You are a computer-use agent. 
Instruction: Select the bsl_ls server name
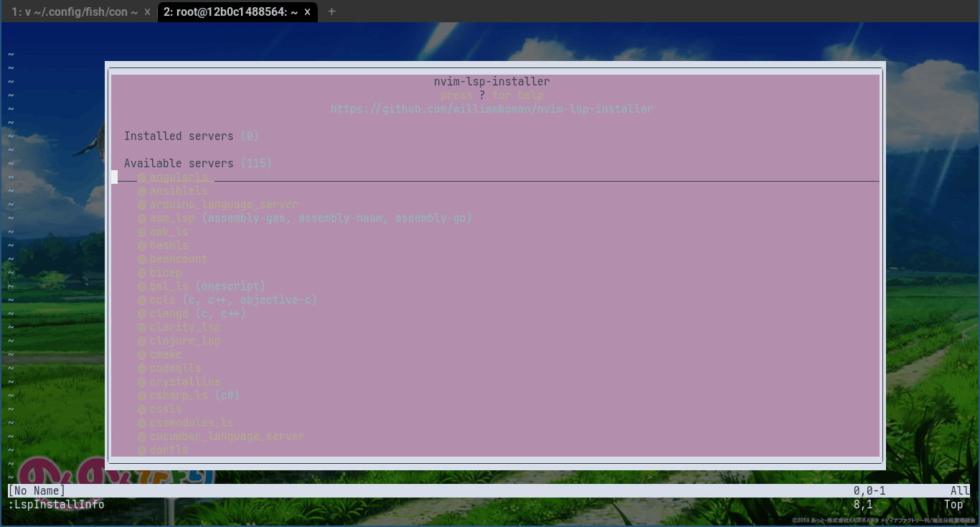[169, 286]
